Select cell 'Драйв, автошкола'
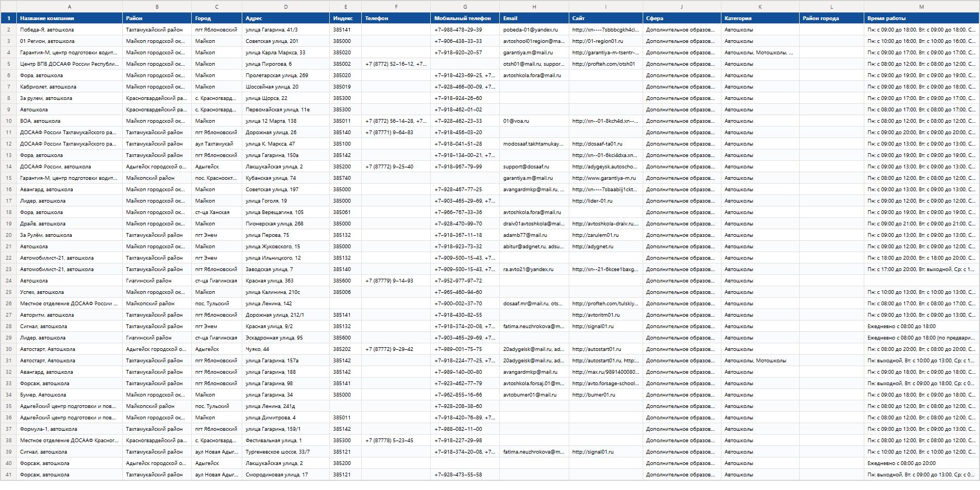This screenshot has width=980, height=490. pyautogui.click(x=70, y=223)
